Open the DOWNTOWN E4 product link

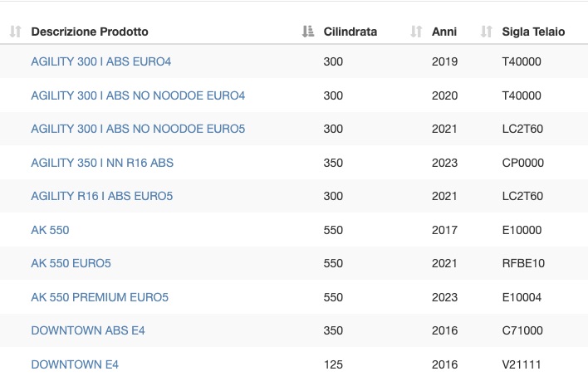pos(75,364)
